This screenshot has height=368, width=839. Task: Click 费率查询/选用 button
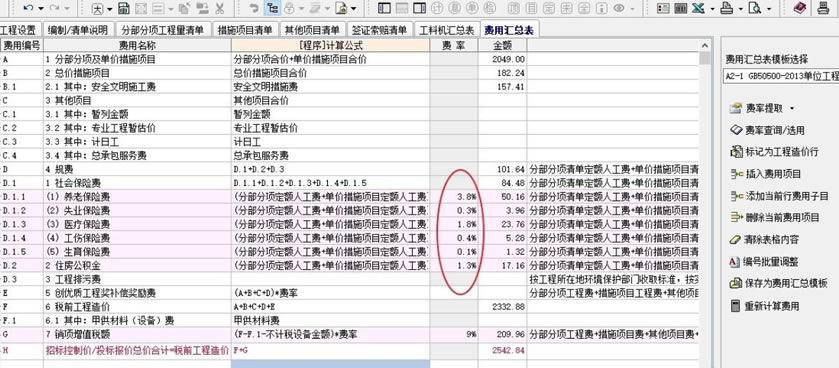pyautogui.click(x=767, y=131)
